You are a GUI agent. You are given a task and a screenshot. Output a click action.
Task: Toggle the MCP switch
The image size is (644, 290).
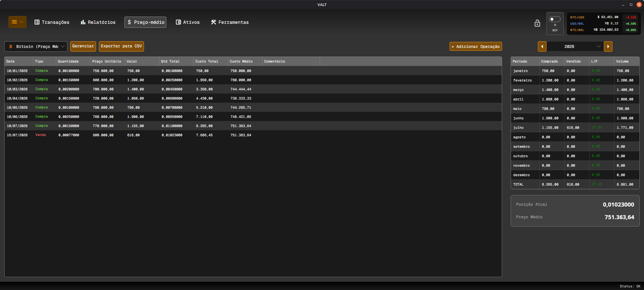(x=555, y=19)
